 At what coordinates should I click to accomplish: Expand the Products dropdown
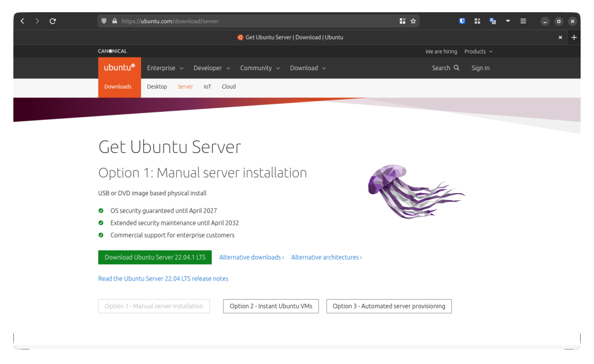click(x=479, y=52)
